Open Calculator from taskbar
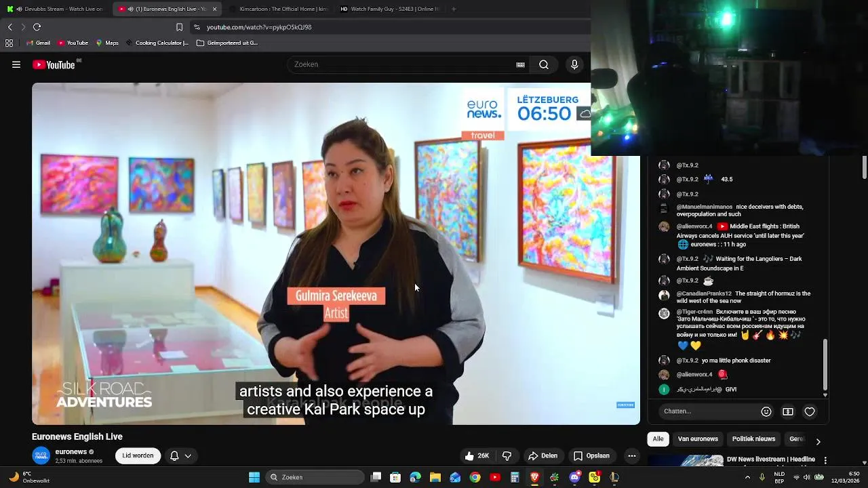The height and width of the screenshot is (488, 868). (x=515, y=477)
